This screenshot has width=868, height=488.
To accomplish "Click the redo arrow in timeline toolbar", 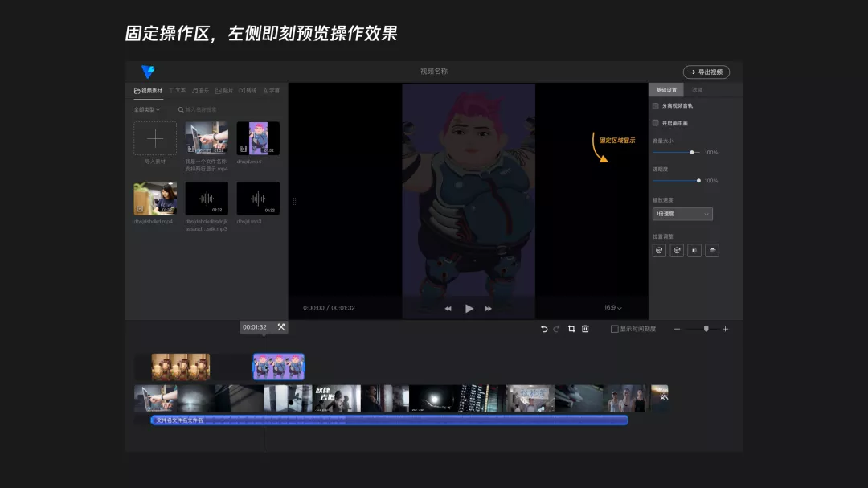I will (x=556, y=329).
